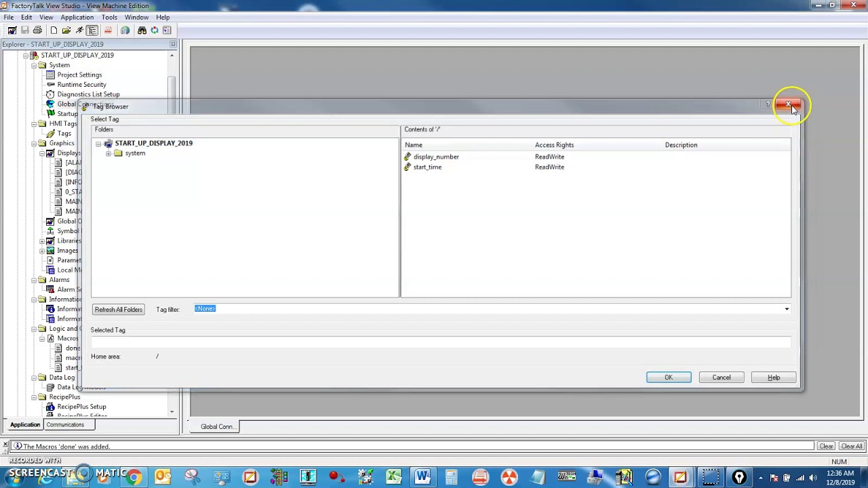This screenshot has height=488, width=868.
Task: Click the Name column header
Action: click(x=414, y=145)
